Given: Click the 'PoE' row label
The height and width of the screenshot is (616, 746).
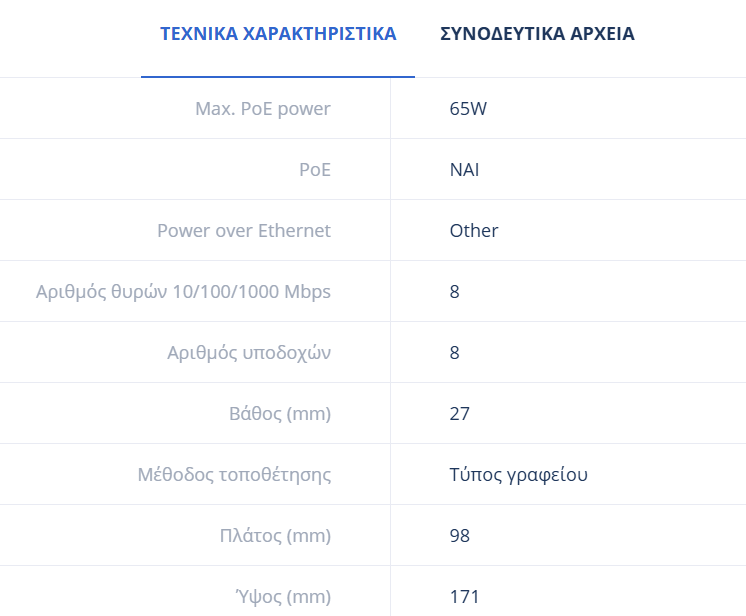Looking at the screenshot, I should (x=315, y=170).
